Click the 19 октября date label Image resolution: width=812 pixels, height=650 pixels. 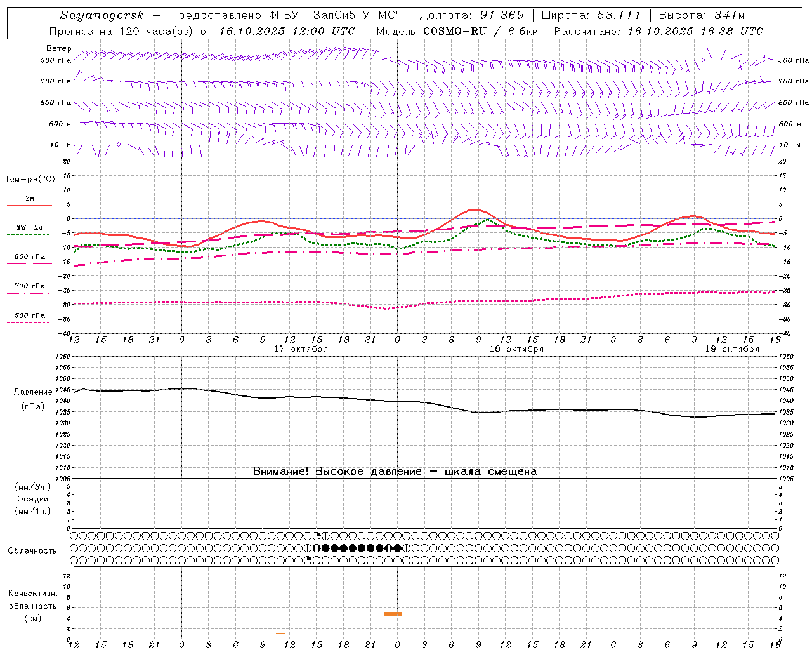click(732, 349)
